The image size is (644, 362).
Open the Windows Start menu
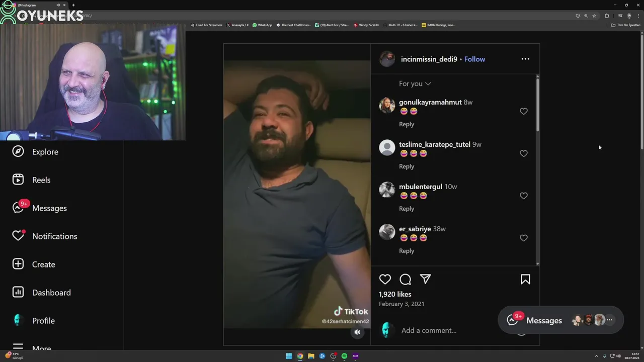coord(289,356)
